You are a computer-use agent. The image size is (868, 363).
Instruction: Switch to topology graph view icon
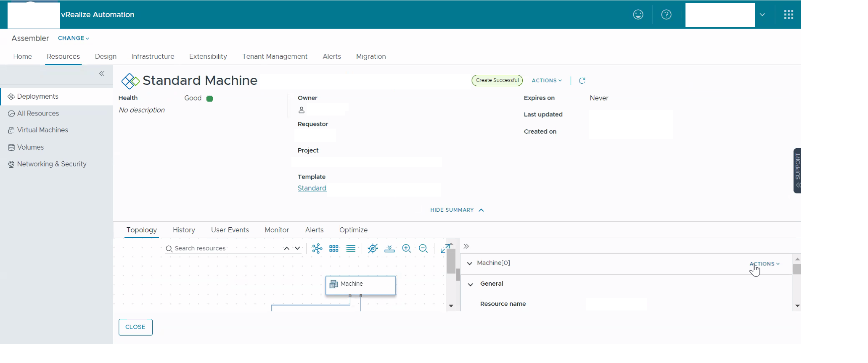pos(317,249)
